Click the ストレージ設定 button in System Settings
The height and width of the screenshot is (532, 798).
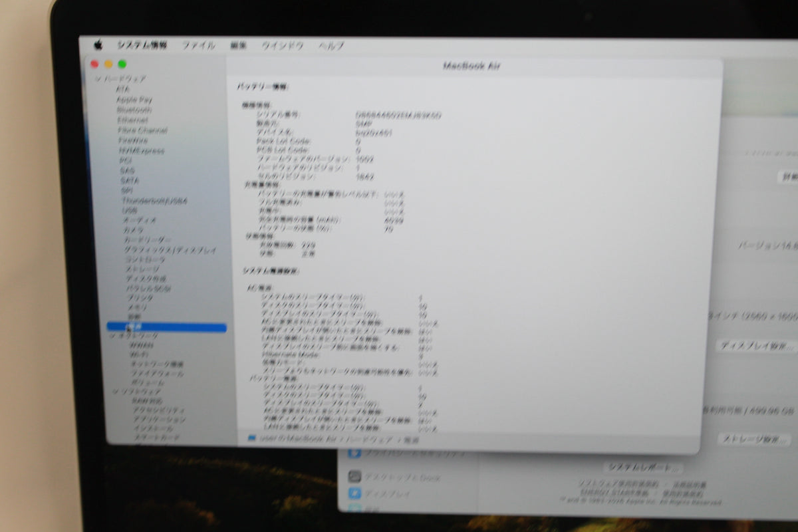(x=754, y=440)
